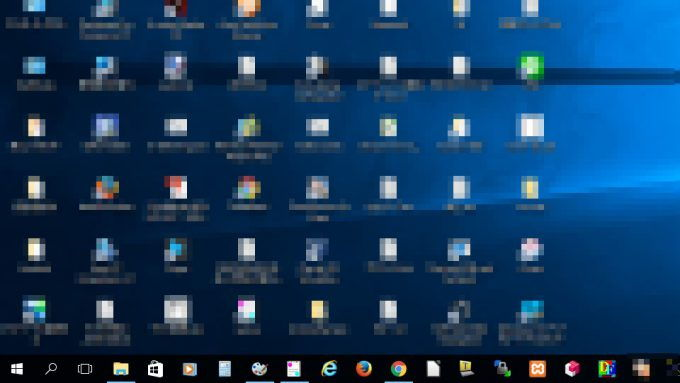Launch Mozilla Firefox from the taskbar
This screenshot has width=680, height=383.
pos(364,369)
